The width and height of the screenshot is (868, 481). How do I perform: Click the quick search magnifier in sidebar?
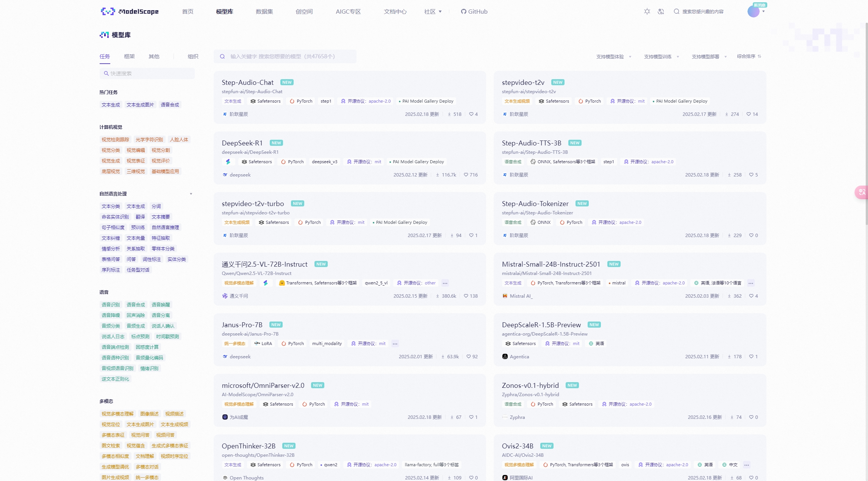coord(106,73)
